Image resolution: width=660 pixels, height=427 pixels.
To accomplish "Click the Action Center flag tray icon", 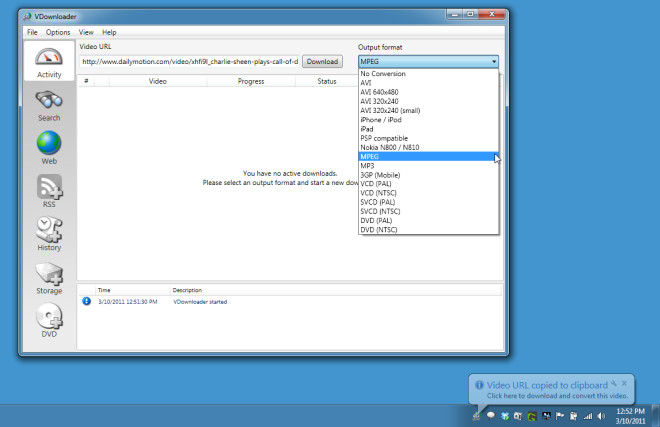I will coord(560,416).
